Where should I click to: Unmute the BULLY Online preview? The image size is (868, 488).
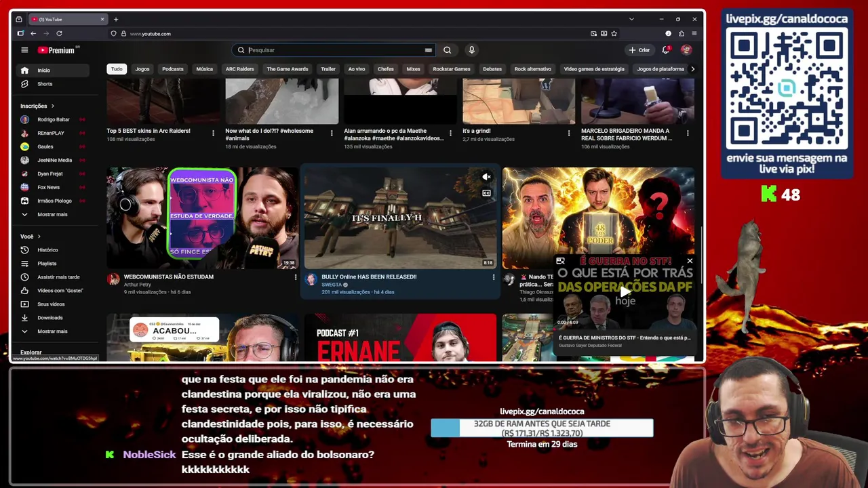coord(486,177)
